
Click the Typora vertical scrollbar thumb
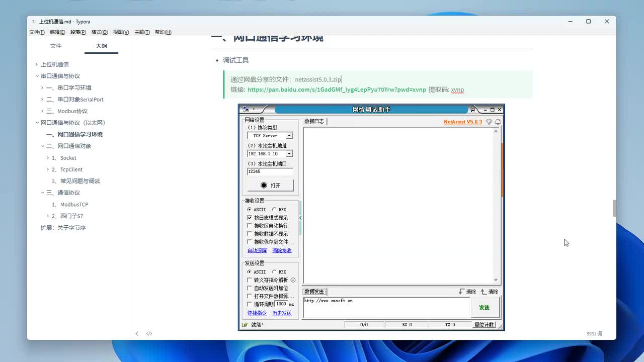point(614,208)
